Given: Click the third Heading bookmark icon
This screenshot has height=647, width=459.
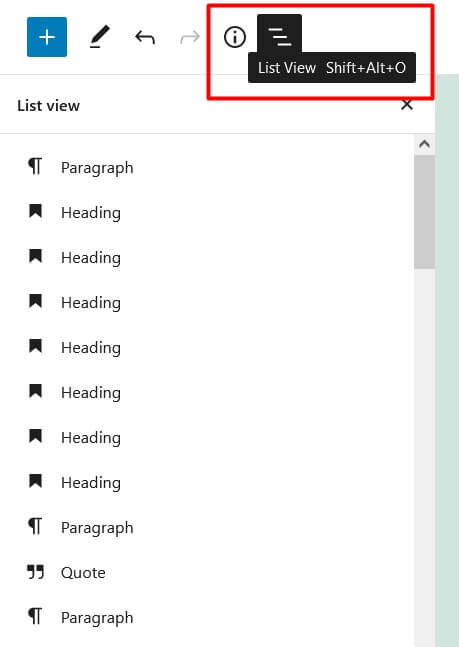Looking at the screenshot, I should coord(35,301).
